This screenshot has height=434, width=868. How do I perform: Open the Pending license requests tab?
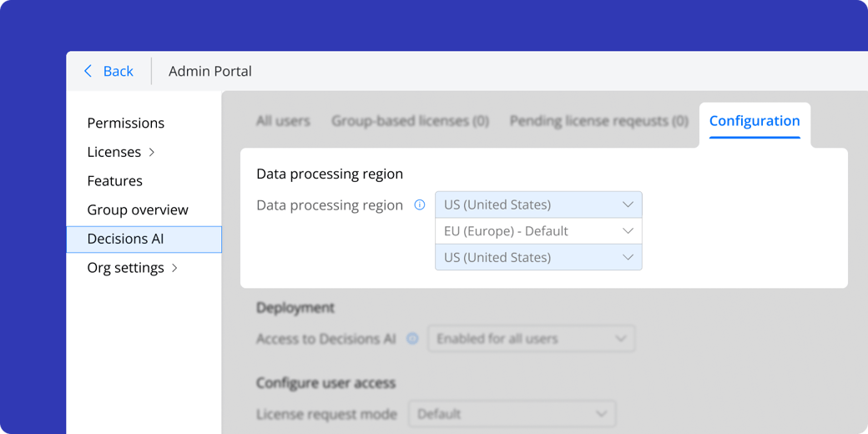coord(599,121)
